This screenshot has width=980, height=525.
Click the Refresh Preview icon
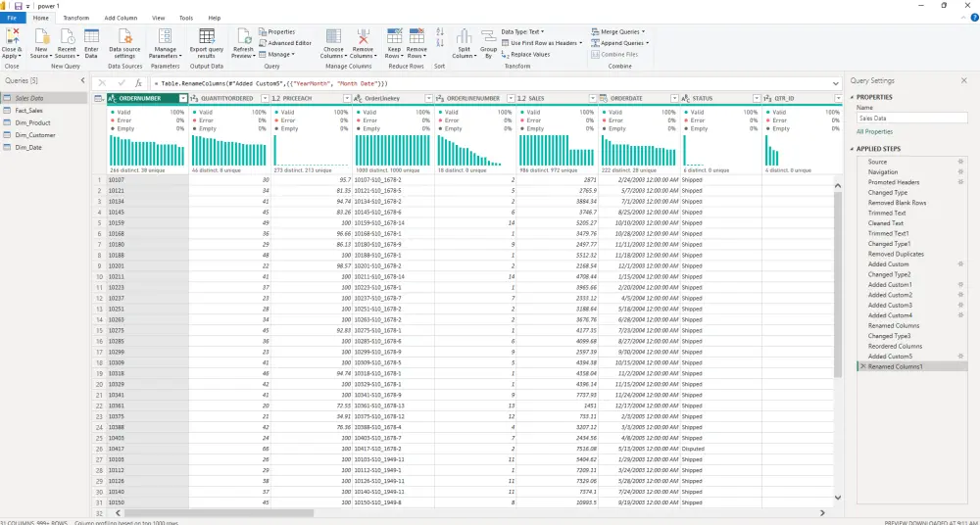click(x=244, y=36)
